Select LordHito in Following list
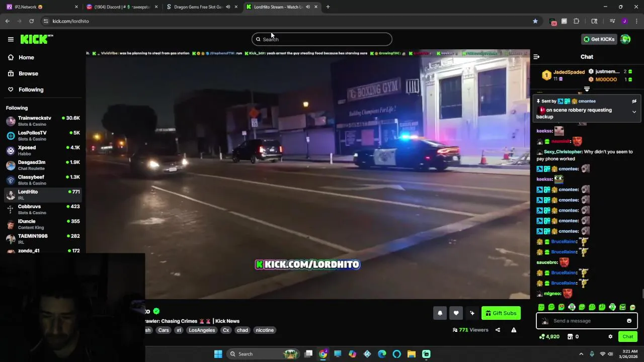 pyautogui.click(x=43, y=195)
